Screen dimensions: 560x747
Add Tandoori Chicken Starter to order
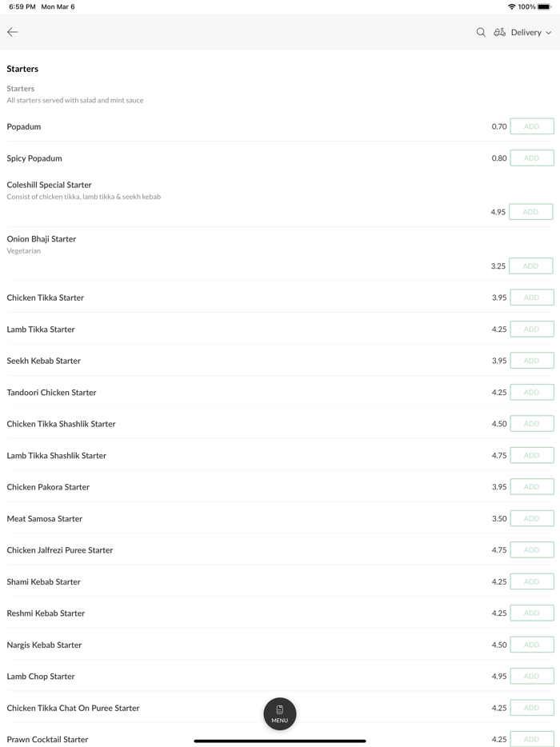(x=531, y=393)
